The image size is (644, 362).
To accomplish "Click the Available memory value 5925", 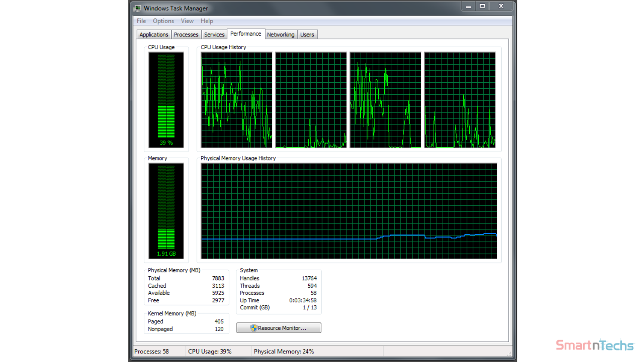I will point(218,293).
